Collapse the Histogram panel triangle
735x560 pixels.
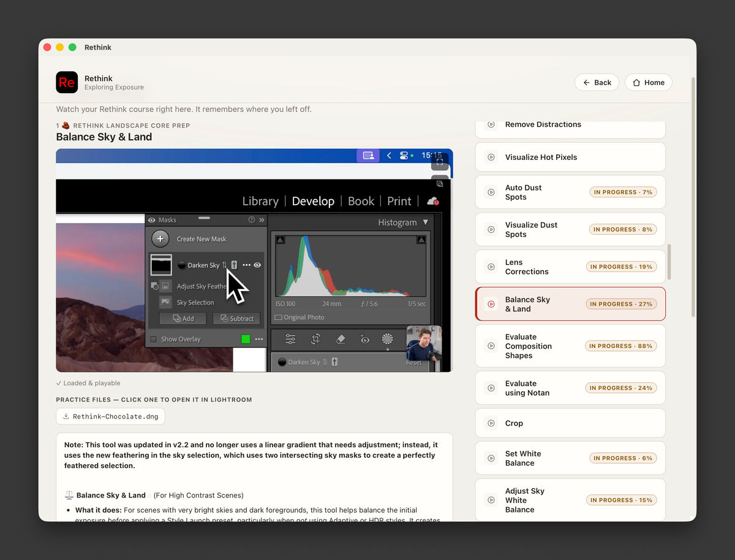[426, 222]
